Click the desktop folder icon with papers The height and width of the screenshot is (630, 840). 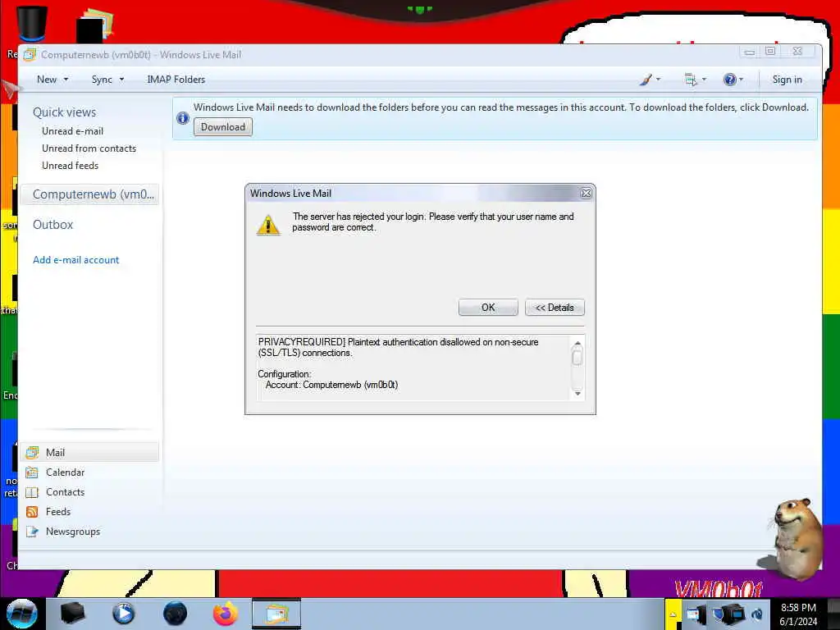click(95, 25)
